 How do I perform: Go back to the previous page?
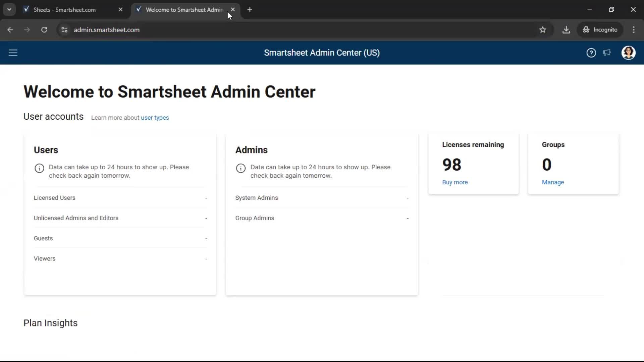(x=10, y=30)
